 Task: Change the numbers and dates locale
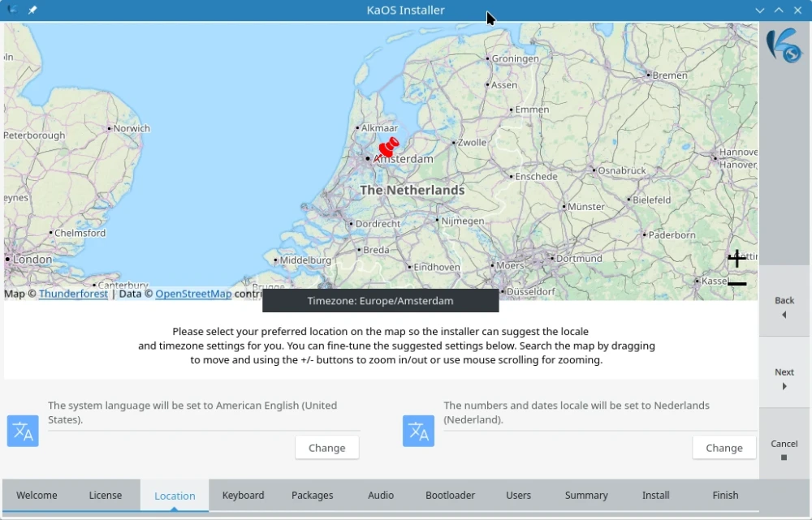click(723, 448)
